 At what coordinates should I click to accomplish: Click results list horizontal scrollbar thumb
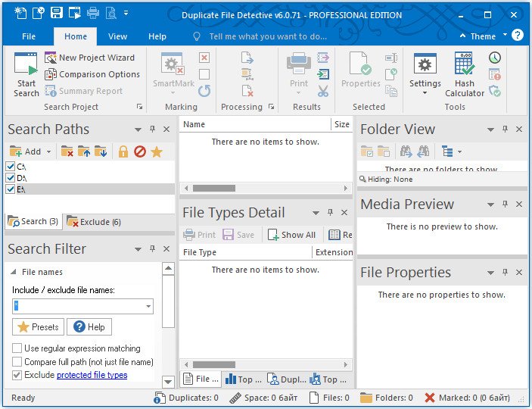pos(214,188)
